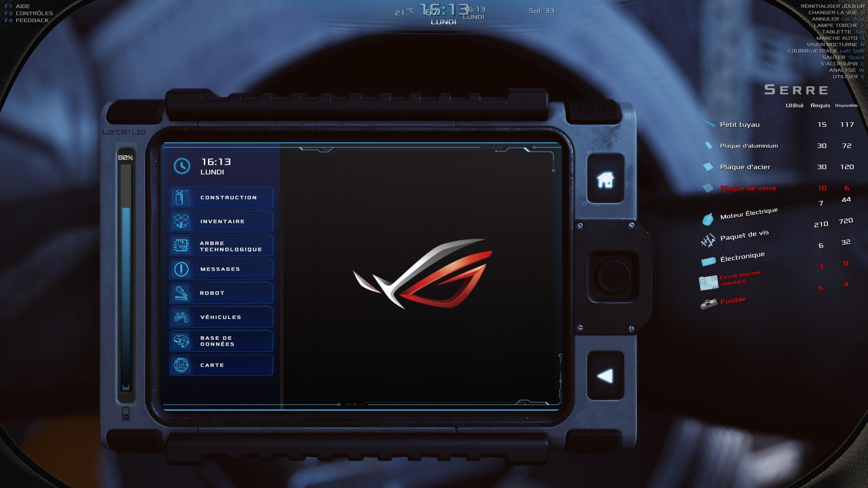Click the F4 Feedback shortcut
This screenshot has width=868, height=488.
(26, 20)
